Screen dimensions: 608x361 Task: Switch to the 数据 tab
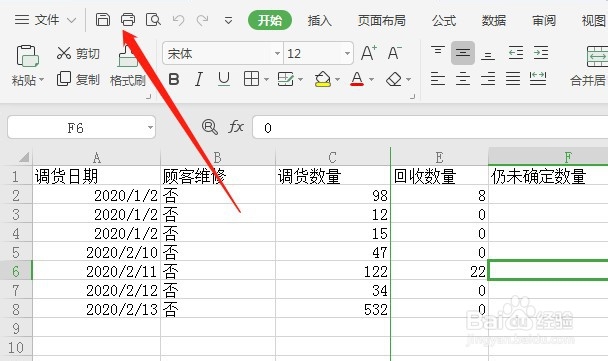pos(494,20)
